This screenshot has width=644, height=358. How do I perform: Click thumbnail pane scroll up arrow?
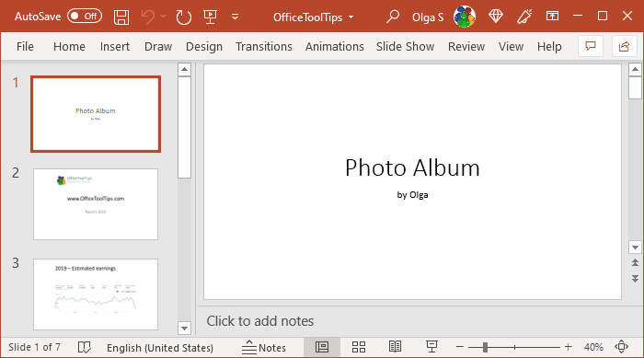pyautogui.click(x=184, y=69)
